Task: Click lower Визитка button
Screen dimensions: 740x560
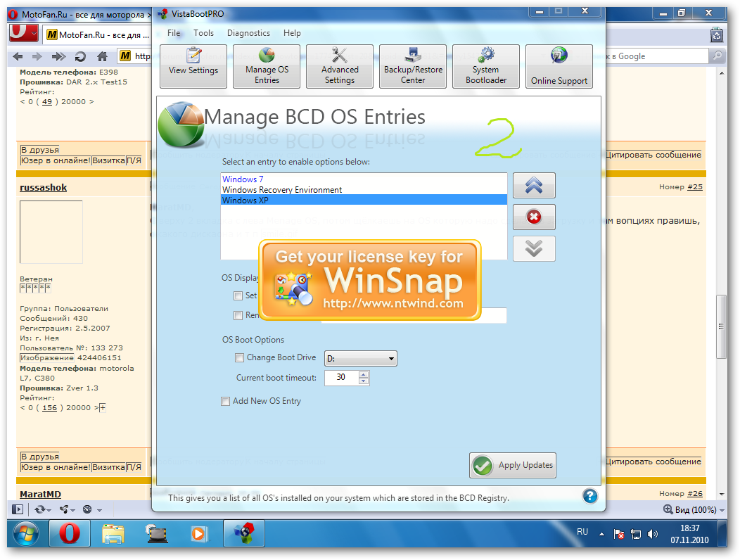Action: [x=108, y=467]
